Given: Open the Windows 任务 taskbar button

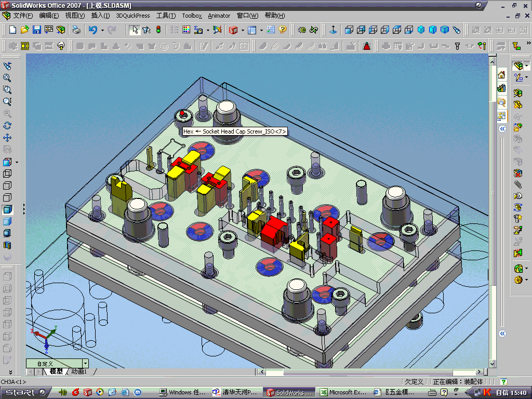Looking at the screenshot, I should [x=183, y=393].
